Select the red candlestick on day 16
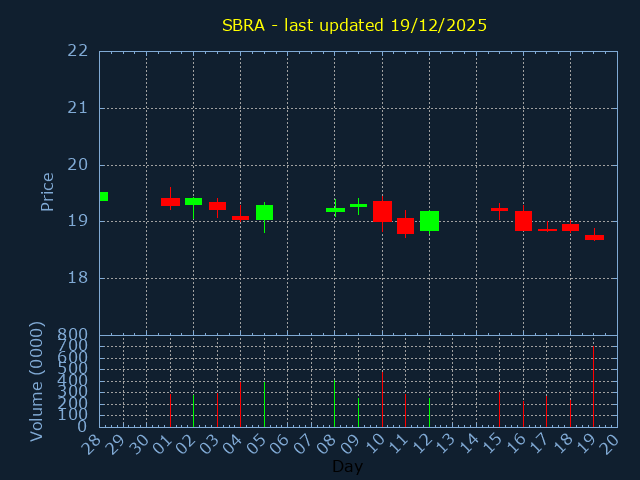Image resolution: width=640 pixels, height=480 pixels. click(523, 221)
